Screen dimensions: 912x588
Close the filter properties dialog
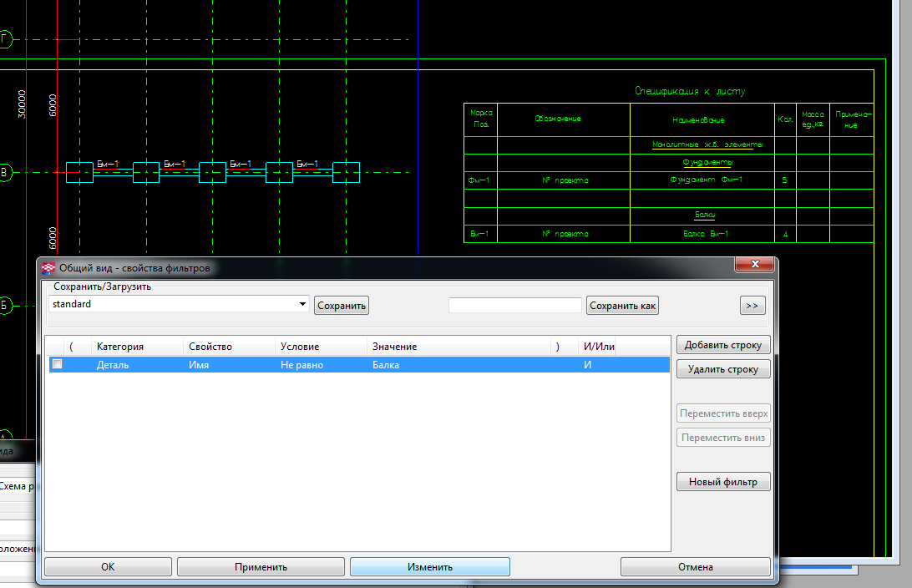tap(755, 265)
